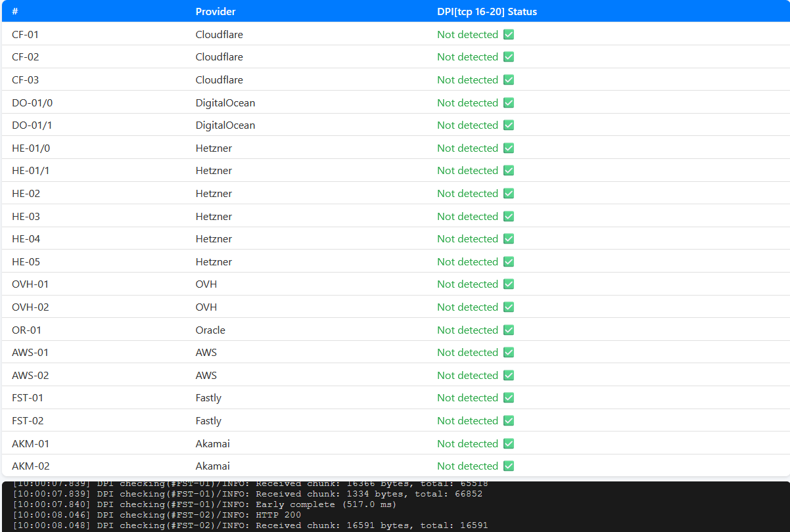Click the green checkmark in the AKM-02 row
Viewport: 790px width, 532px height.
pyautogui.click(x=508, y=466)
